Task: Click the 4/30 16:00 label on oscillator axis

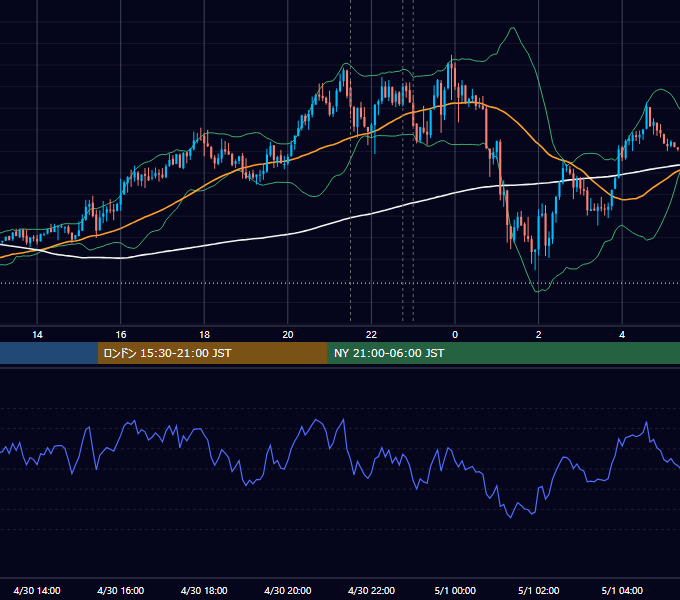Action: click(121, 590)
